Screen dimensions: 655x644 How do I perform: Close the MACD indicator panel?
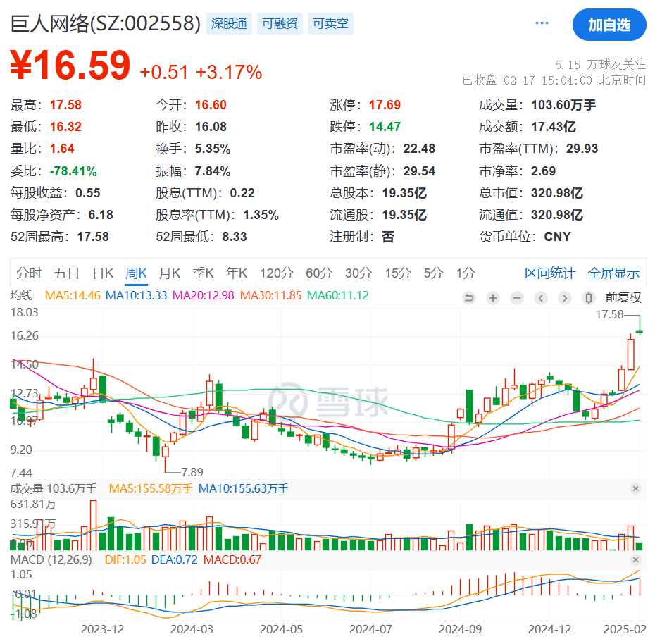pos(635,559)
